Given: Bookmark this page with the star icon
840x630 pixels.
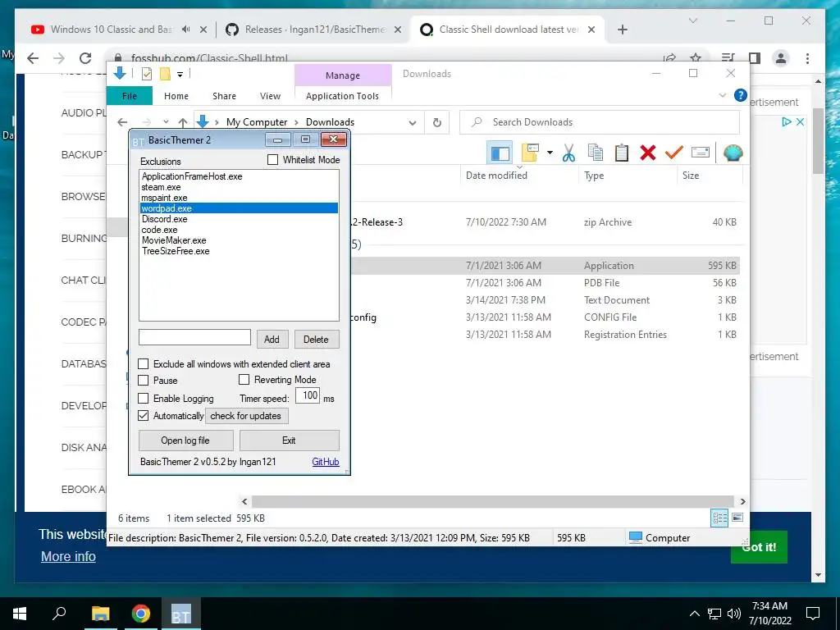Looking at the screenshot, I should [x=696, y=58].
